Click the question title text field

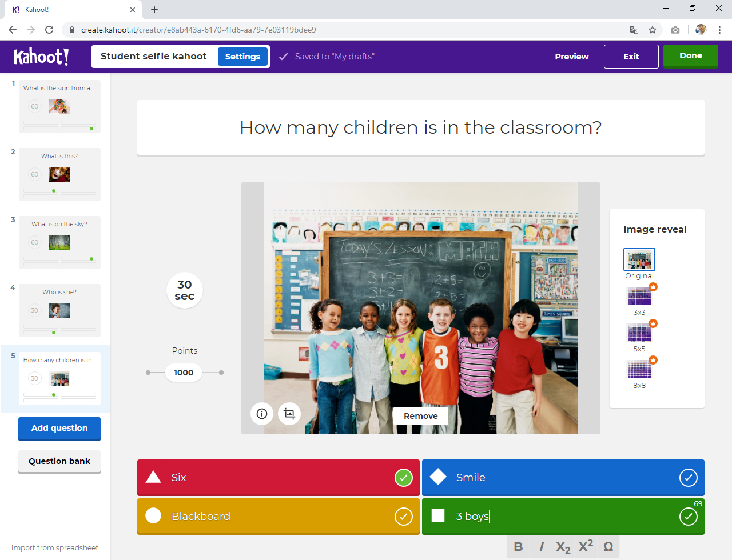[420, 127]
